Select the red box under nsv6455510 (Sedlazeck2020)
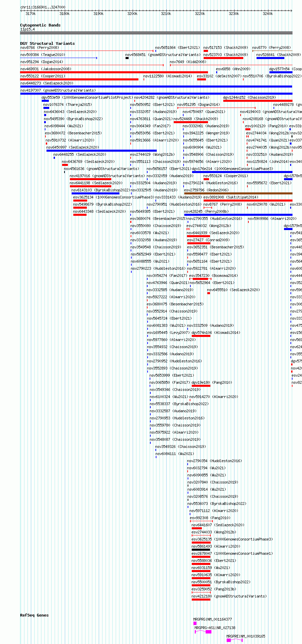The width and height of the screenshot is (302, 644). pos(209,293)
